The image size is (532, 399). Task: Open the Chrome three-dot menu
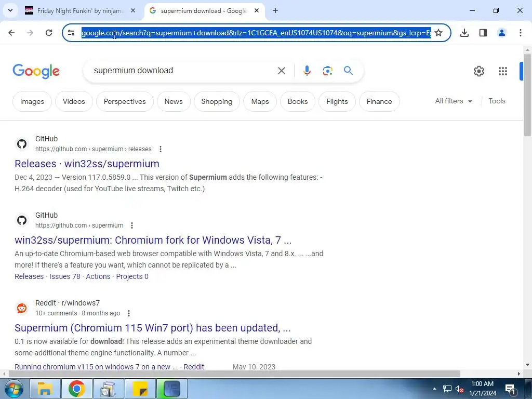pyautogui.click(x=521, y=33)
